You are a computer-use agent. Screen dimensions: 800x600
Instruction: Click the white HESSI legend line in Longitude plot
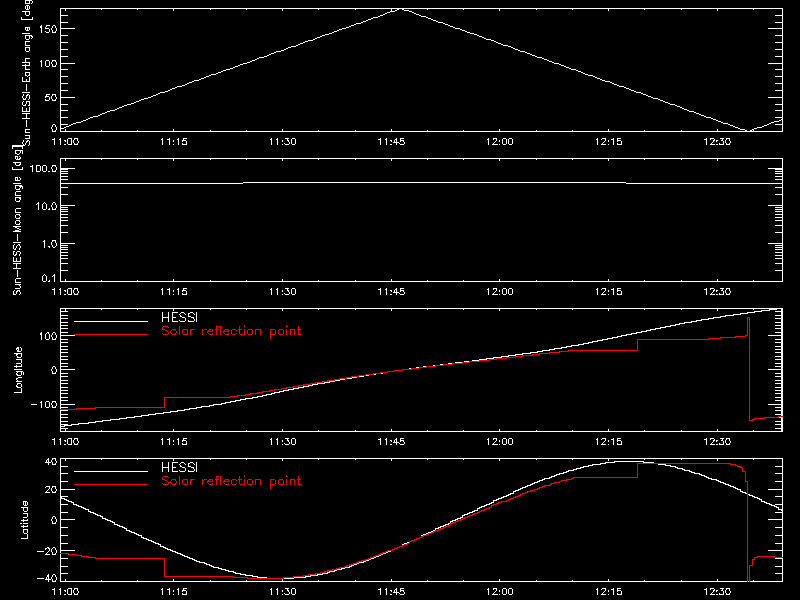pos(111,321)
